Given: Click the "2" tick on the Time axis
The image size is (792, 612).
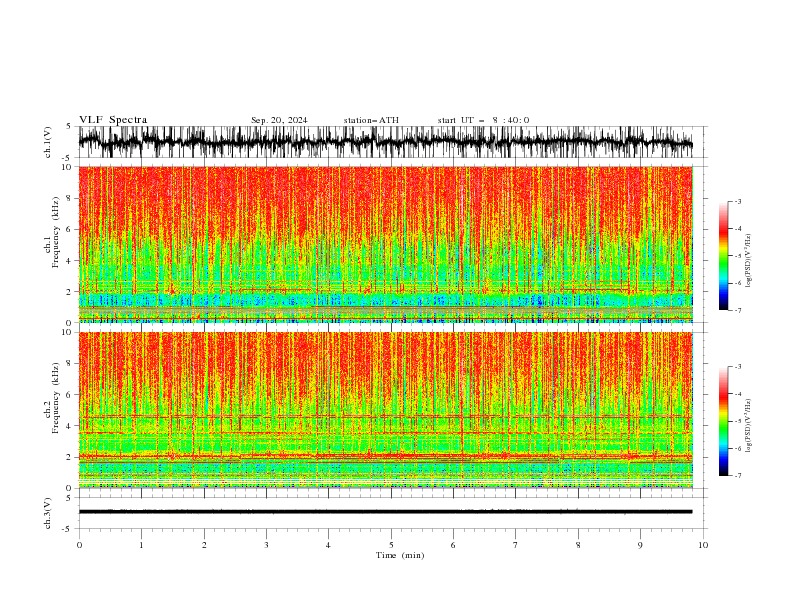Looking at the screenshot, I should pos(204,545).
